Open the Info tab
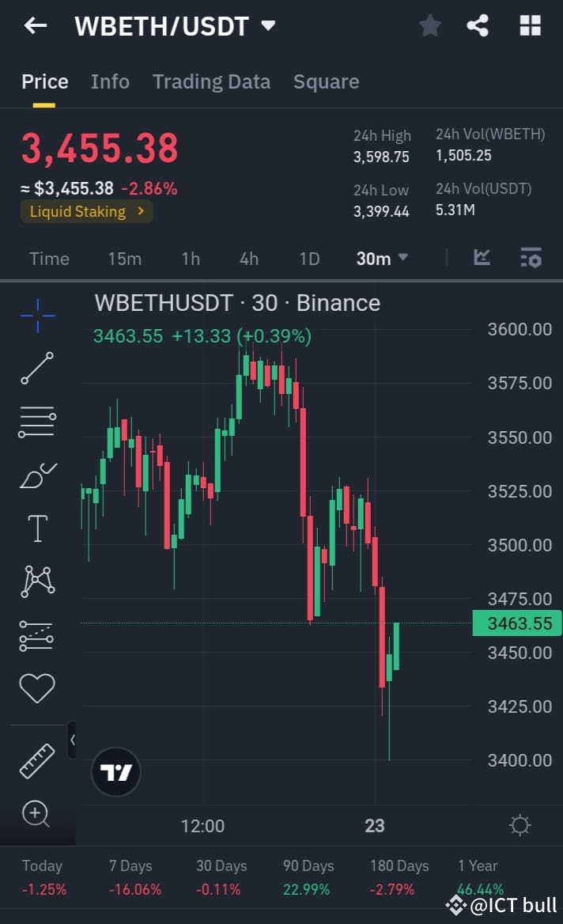This screenshot has width=563, height=924. [110, 81]
